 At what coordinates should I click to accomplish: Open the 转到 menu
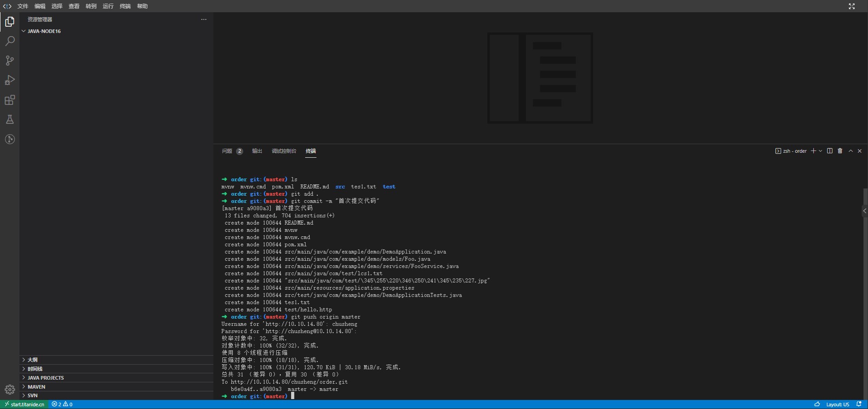[x=91, y=6]
